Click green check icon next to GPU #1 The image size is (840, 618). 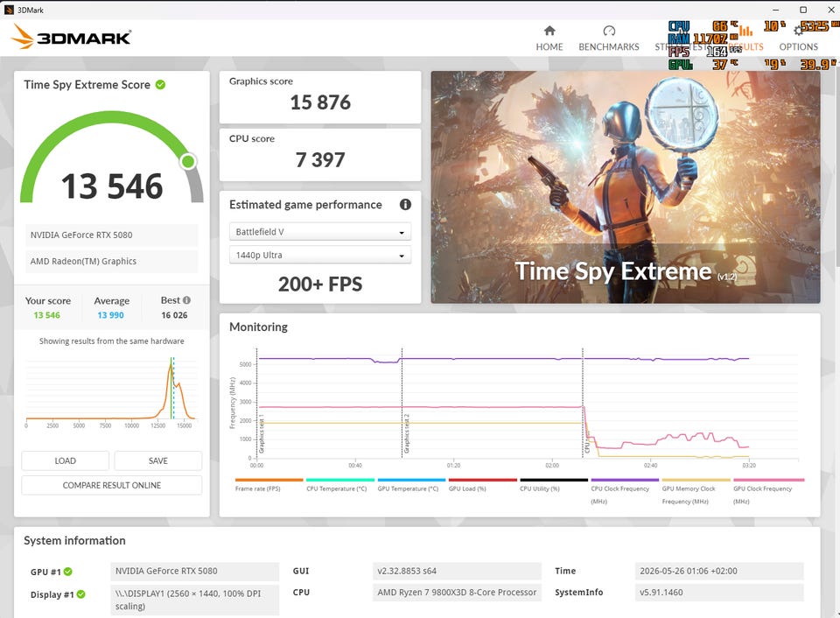pyautogui.click(x=68, y=572)
